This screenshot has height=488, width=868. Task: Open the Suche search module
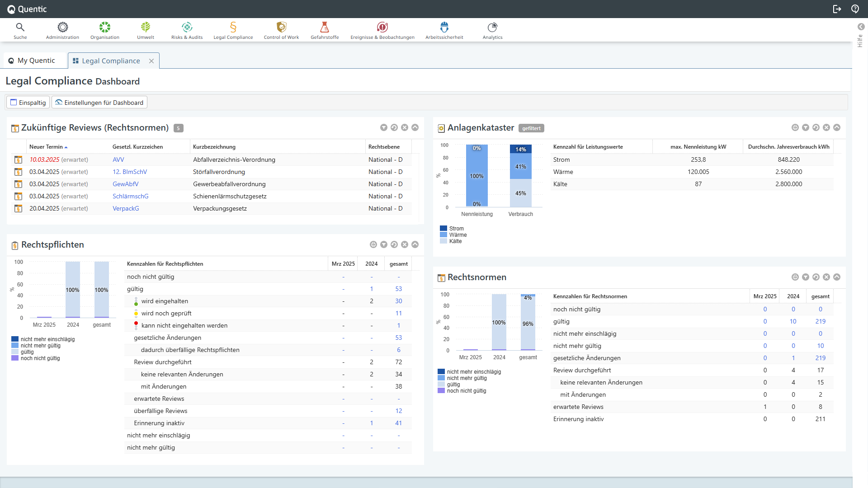tap(20, 30)
